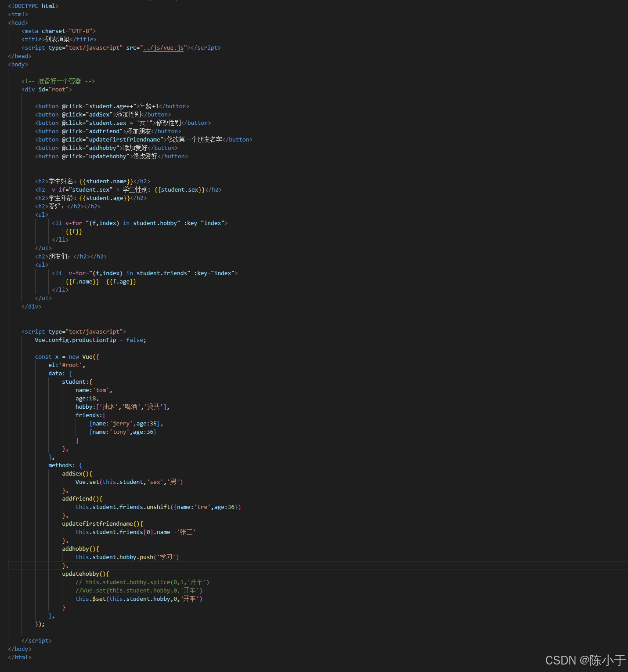Click the closing </body> tag
Viewport: 628px width, 672px height.
[20, 649]
